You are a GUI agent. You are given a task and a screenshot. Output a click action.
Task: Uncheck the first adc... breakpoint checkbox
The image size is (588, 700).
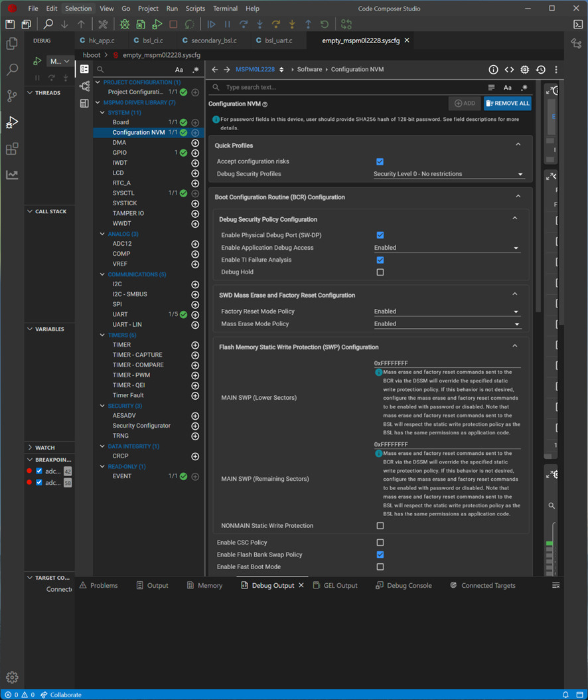pyautogui.click(x=39, y=471)
